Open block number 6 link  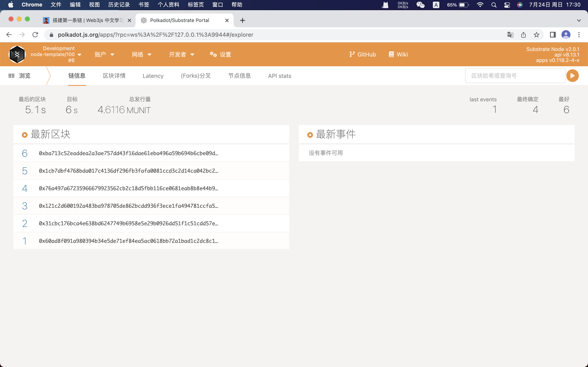pos(24,153)
